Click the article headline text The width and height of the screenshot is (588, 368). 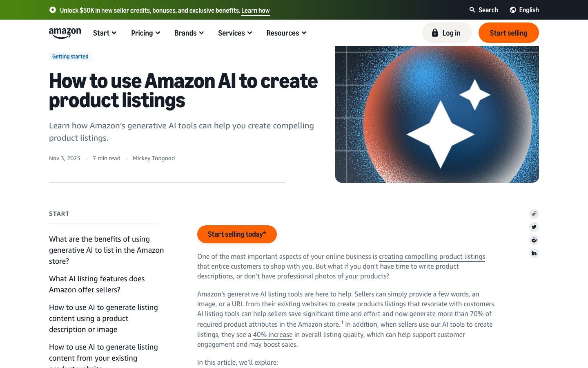[x=183, y=91]
